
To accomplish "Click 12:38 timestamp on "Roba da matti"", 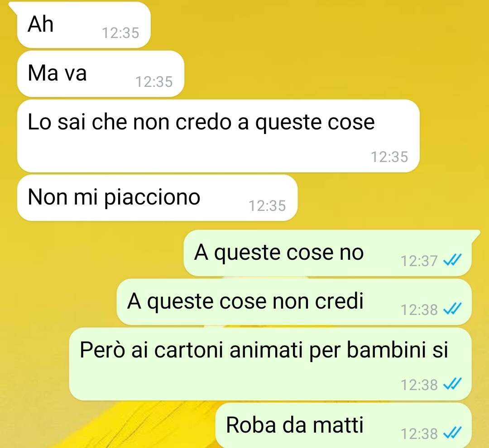I will 419,434.
